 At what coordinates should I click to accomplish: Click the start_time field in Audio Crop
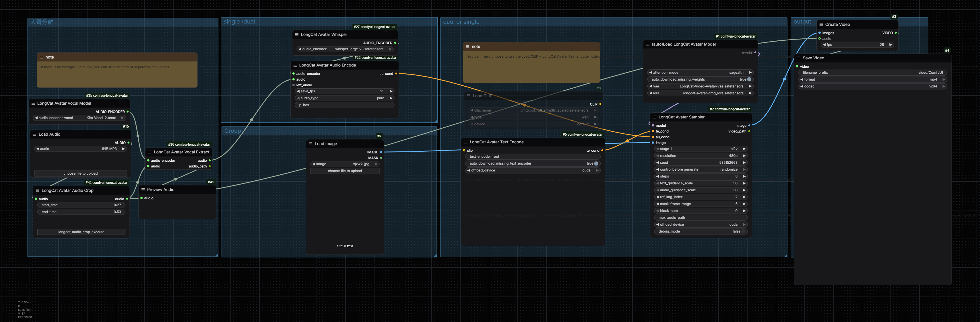[81, 205]
